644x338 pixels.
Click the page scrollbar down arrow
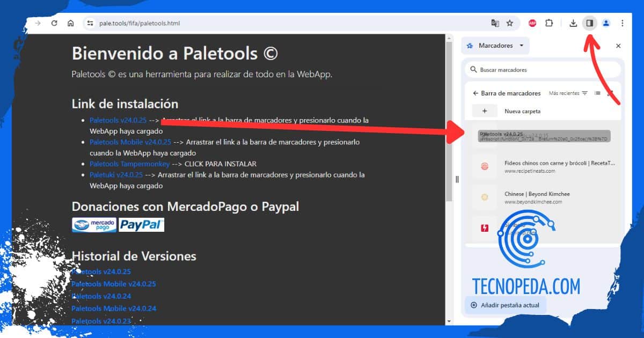click(449, 321)
